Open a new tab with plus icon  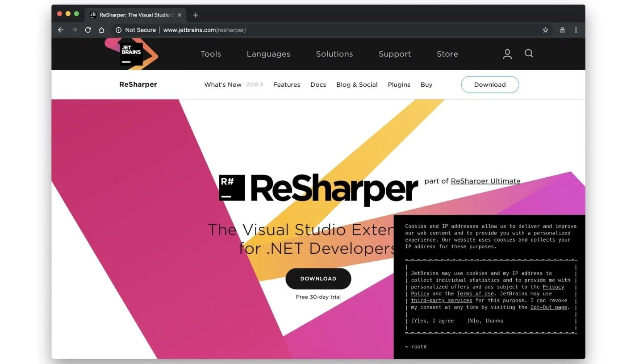195,15
